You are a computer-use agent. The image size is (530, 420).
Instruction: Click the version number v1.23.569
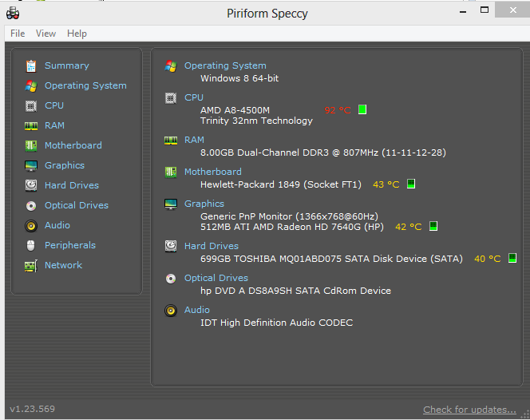(x=32, y=409)
